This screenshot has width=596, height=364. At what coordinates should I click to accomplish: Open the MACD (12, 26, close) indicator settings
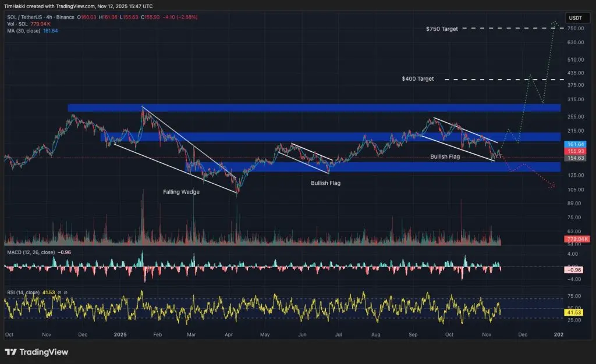click(x=31, y=252)
